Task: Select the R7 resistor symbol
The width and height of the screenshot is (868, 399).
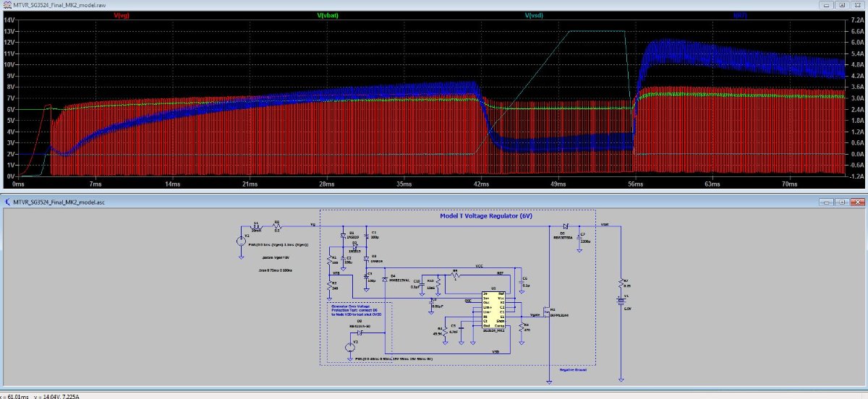Action: (621, 281)
